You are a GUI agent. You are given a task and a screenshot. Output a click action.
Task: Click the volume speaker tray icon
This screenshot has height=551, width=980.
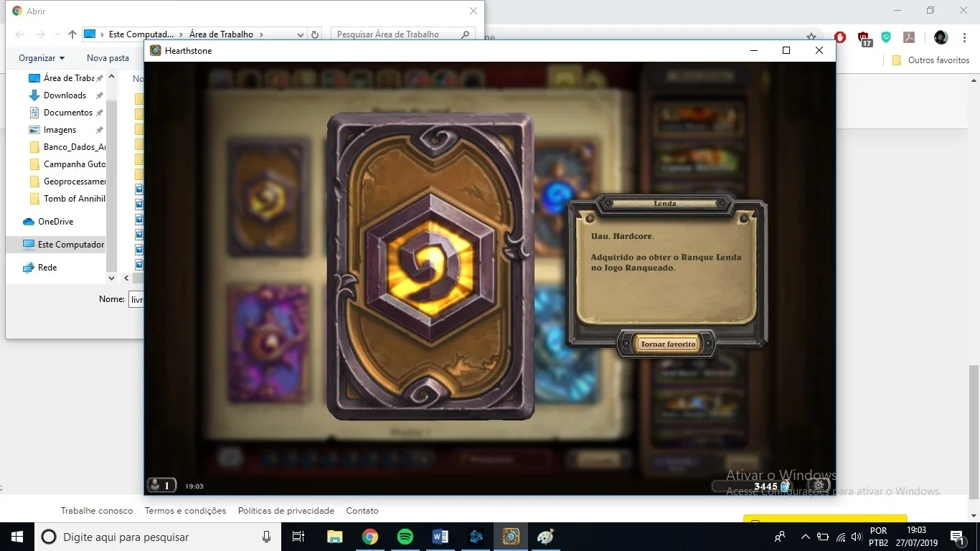click(x=857, y=537)
